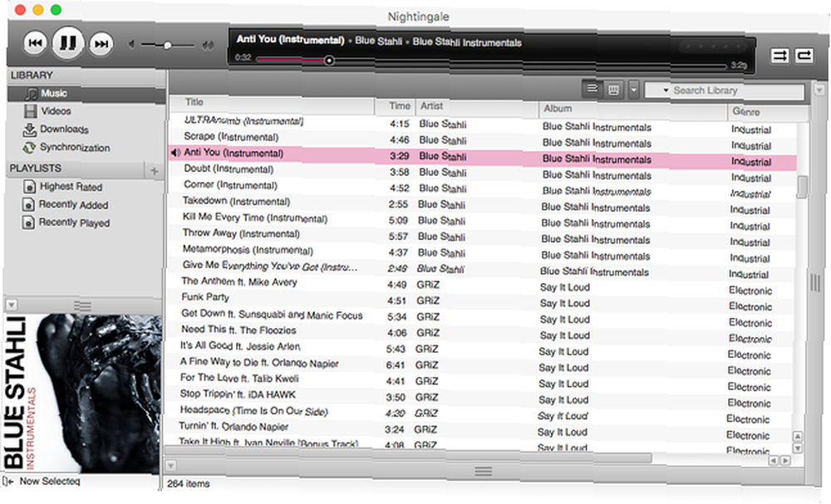Viewport: 831px width, 504px height.
Task: Click the album art pane grip handle
Action: pos(82,306)
